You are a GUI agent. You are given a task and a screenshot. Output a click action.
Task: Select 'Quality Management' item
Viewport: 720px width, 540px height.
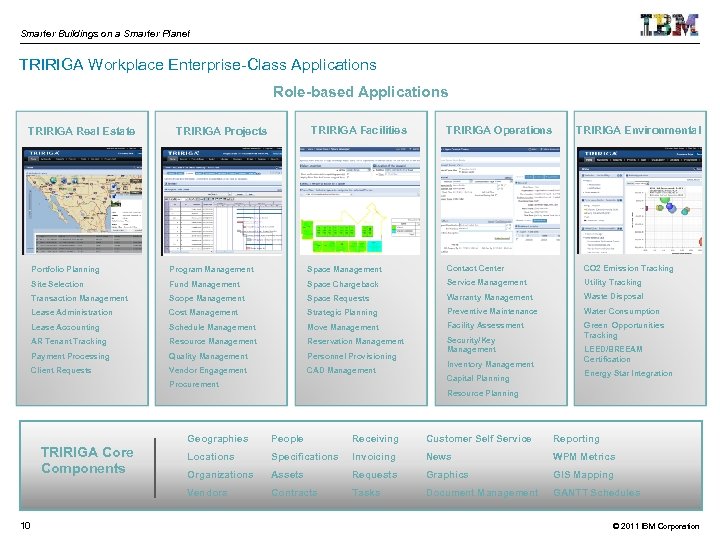(208, 356)
